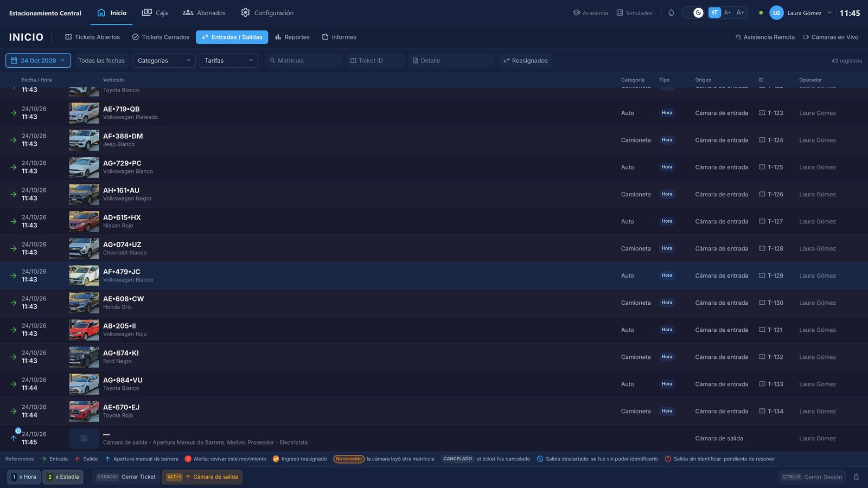Switch to the Tickets Cerrados tab

pos(161,37)
